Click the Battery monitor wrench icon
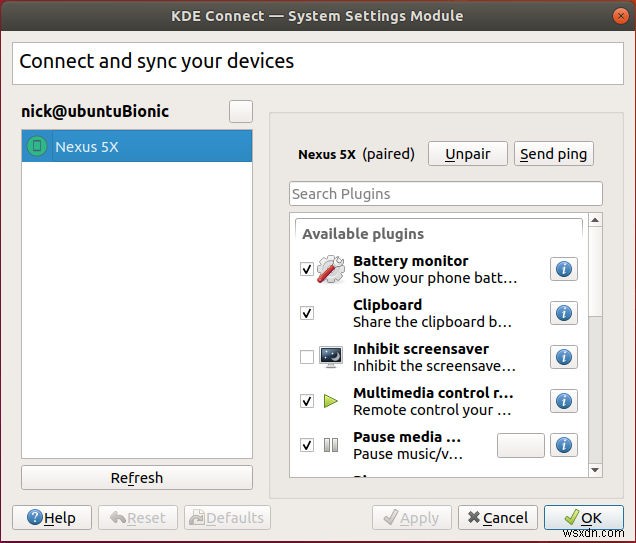Viewport: 636px width, 543px height. coord(331,269)
